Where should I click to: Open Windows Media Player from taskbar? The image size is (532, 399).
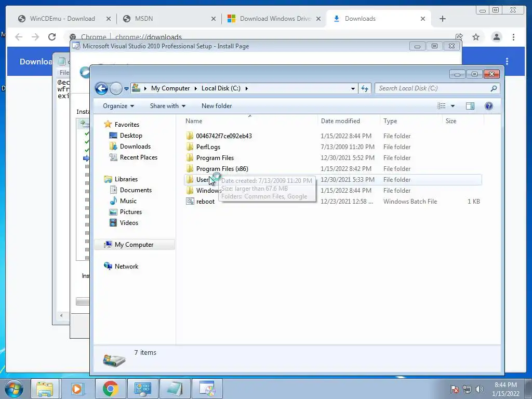pos(77,389)
